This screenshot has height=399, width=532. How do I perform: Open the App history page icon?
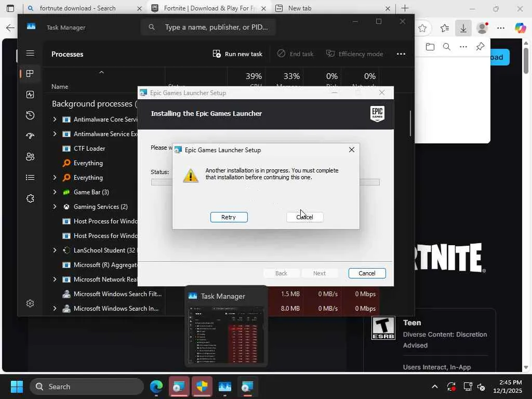click(30, 115)
